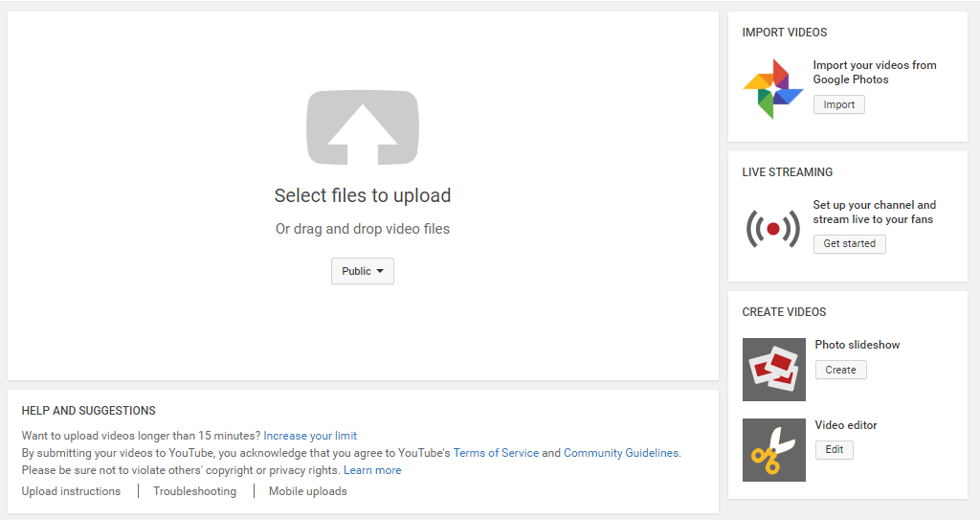
Task: Click the 'Select files to upload' text
Action: pos(363,195)
